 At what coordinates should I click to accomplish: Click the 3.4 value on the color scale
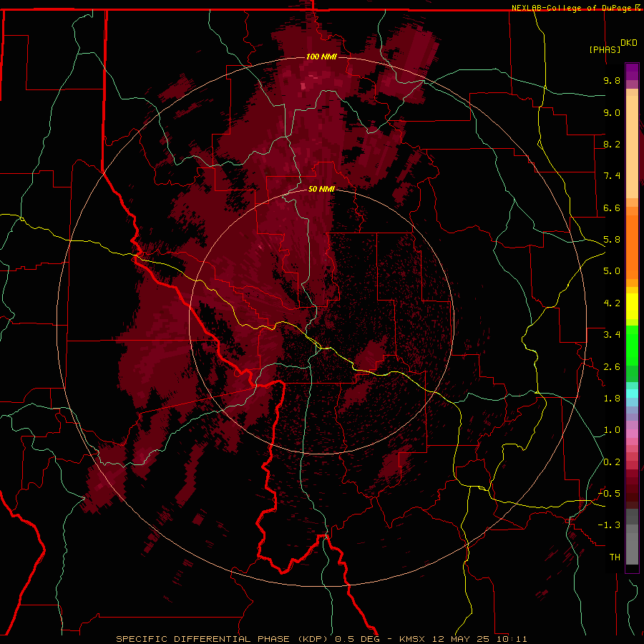[612, 335]
